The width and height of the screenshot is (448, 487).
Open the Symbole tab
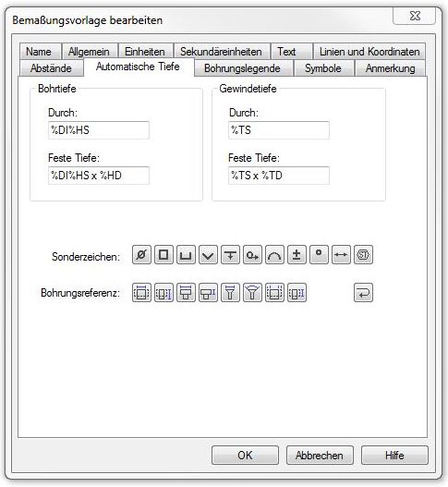pos(323,68)
